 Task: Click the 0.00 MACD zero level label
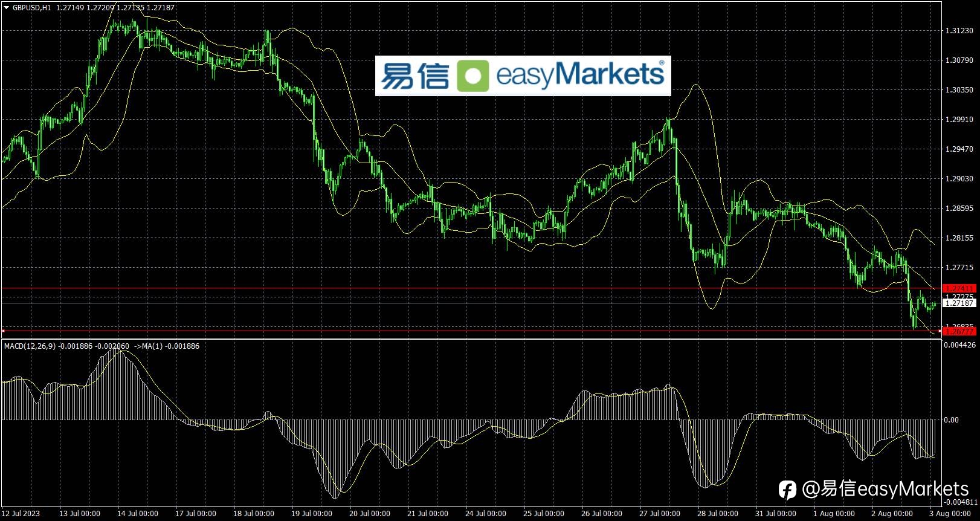click(x=952, y=420)
